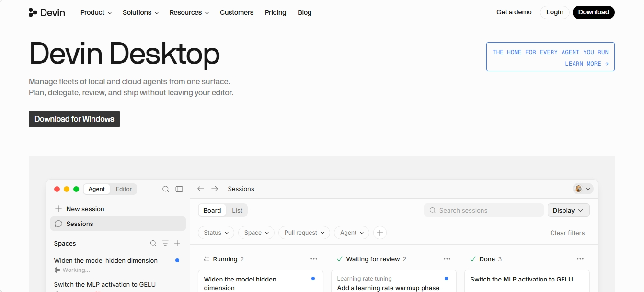This screenshot has height=292, width=644.
Task: Open Waiting for review column options
Action: click(x=447, y=259)
